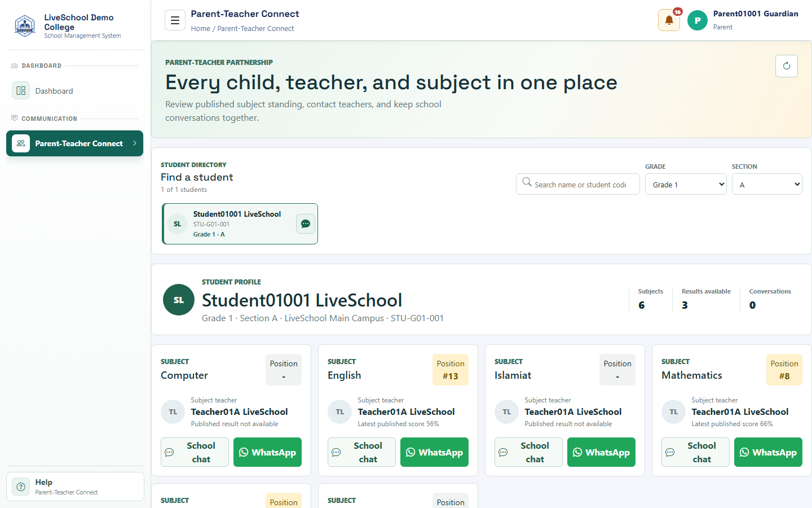
Task: Click the STU-G01-001 code in student card
Action: click(x=211, y=224)
